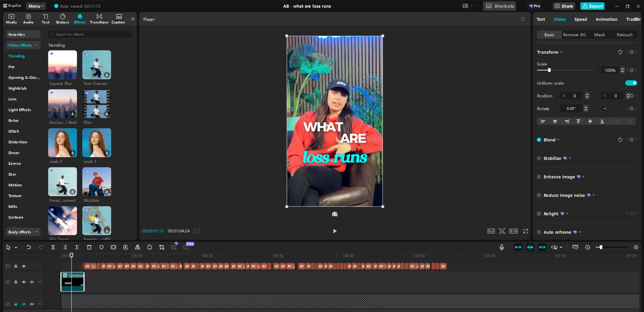The width and height of the screenshot is (644, 312).
Task: Open the Retouch sub-tab
Action: click(x=625, y=35)
